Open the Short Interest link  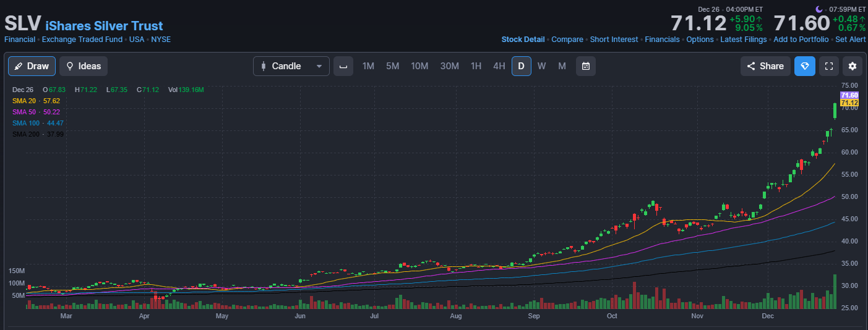point(614,40)
